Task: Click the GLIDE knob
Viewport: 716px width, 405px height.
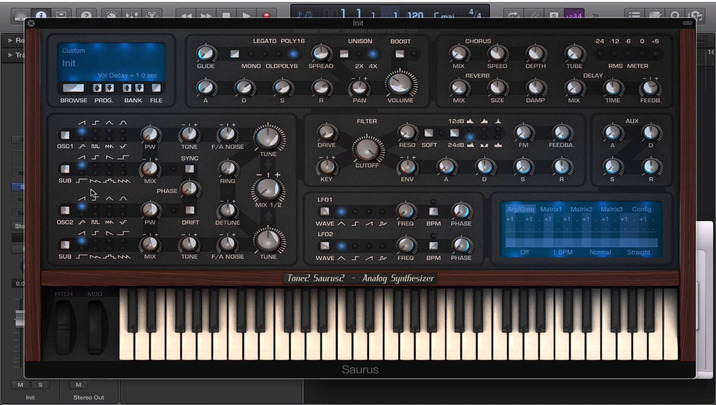Action: pyautogui.click(x=206, y=53)
